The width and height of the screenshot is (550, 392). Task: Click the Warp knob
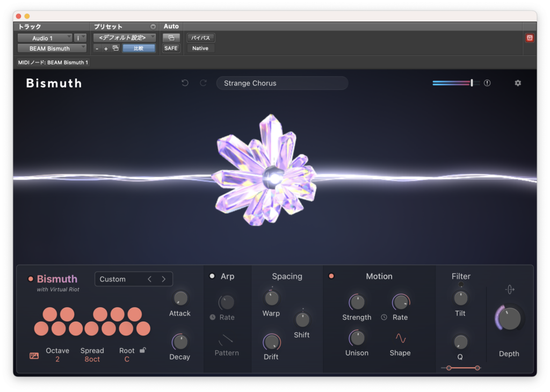(x=271, y=299)
